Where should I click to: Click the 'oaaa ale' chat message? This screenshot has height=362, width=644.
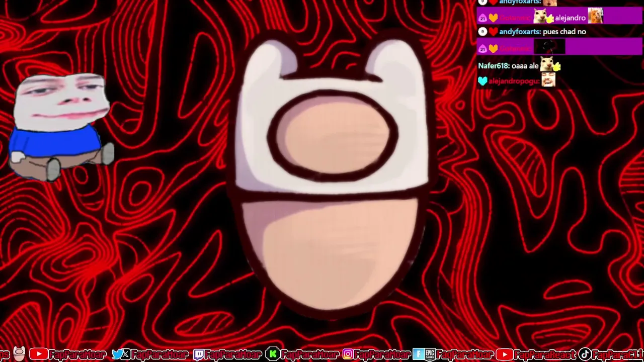pyautogui.click(x=526, y=66)
